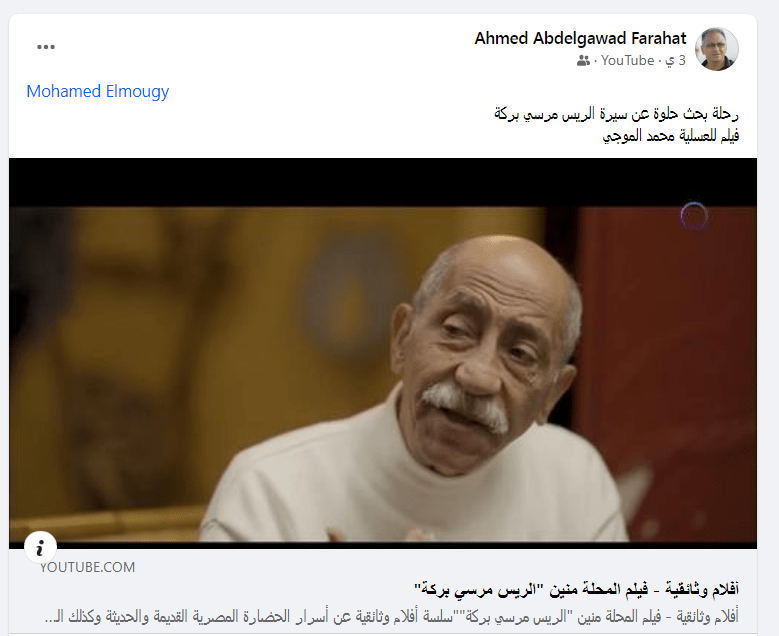Open the bold Arabic video title link

576,590
